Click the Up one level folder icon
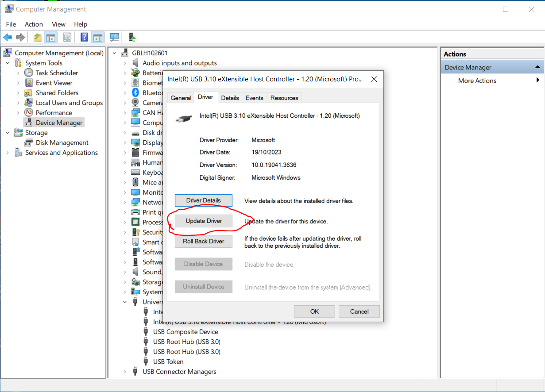This screenshot has width=545, height=392. point(38,38)
